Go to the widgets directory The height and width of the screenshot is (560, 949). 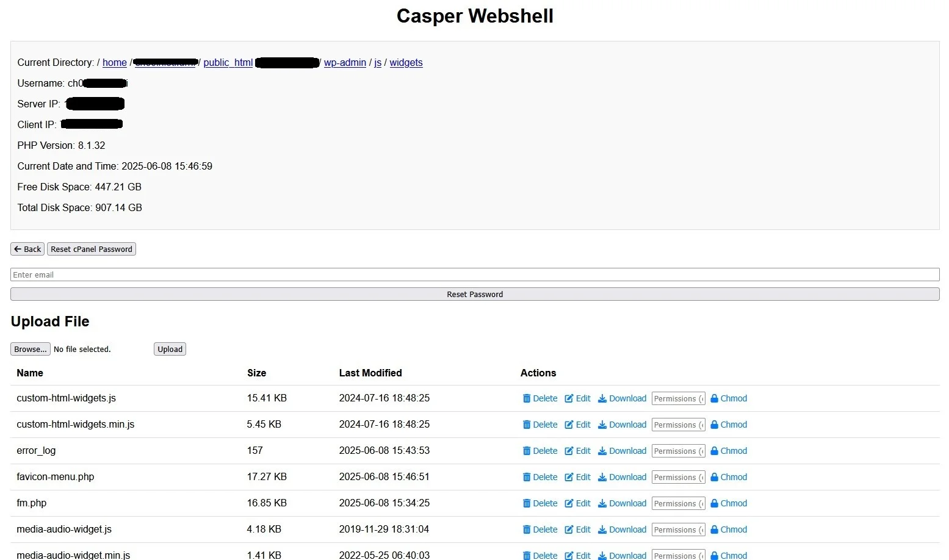click(x=406, y=62)
